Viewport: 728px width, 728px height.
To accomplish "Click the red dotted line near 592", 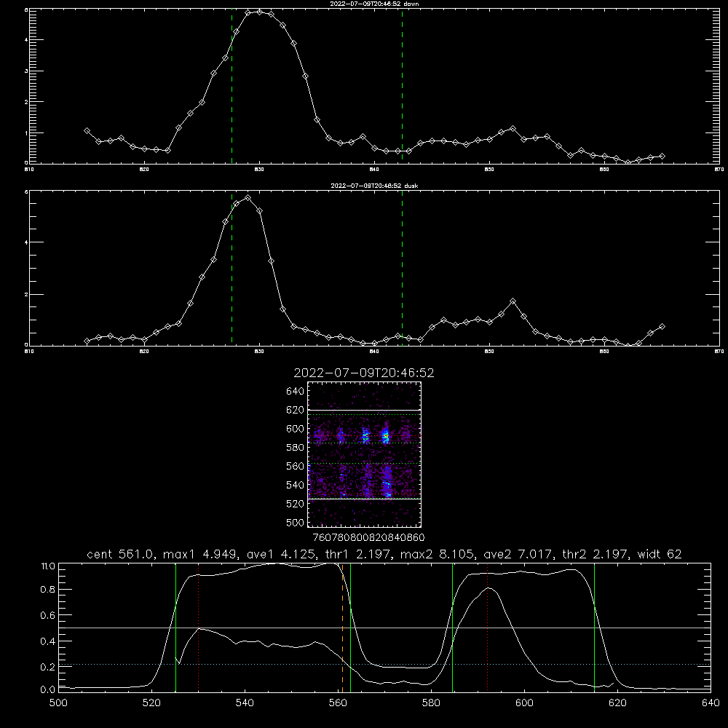I will click(488, 628).
